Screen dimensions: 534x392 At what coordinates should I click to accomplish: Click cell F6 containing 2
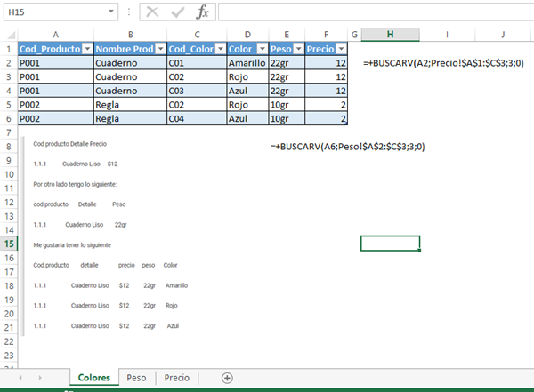coord(327,119)
